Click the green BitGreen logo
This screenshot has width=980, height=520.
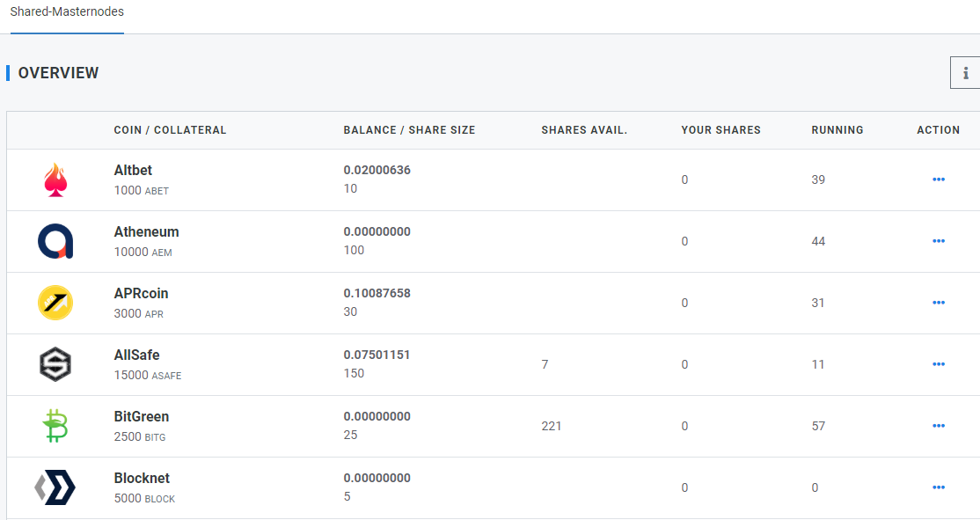pos(55,426)
